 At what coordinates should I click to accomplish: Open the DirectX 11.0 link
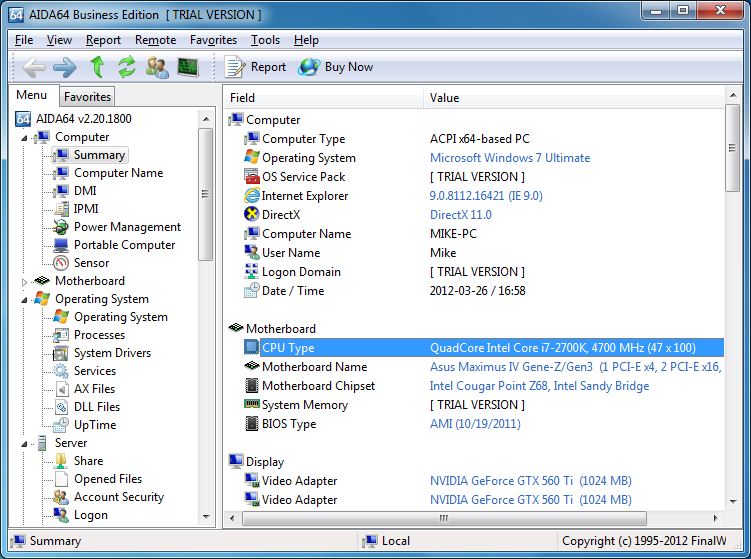[x=461, y=215]
